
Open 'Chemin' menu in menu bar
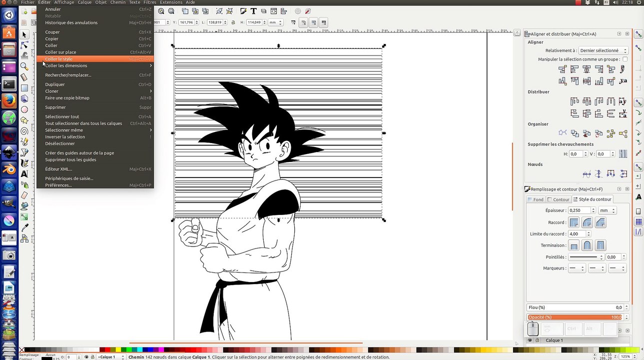pyautogui.click(x=118, y=2)
